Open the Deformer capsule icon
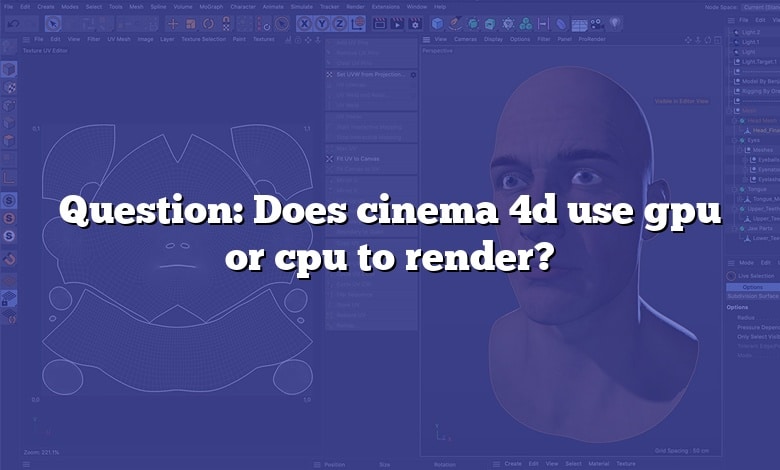The height and width of the screenshot is (470, 780). 561,23
